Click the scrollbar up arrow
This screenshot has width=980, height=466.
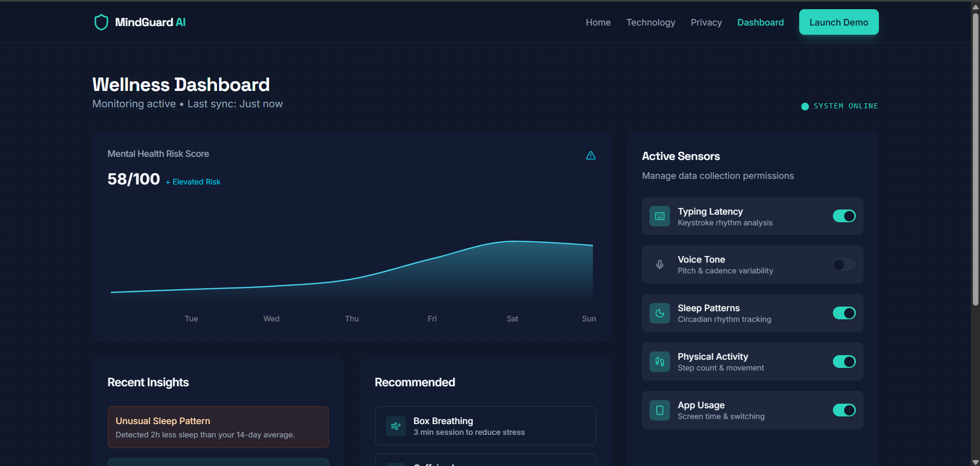(975, 7)
